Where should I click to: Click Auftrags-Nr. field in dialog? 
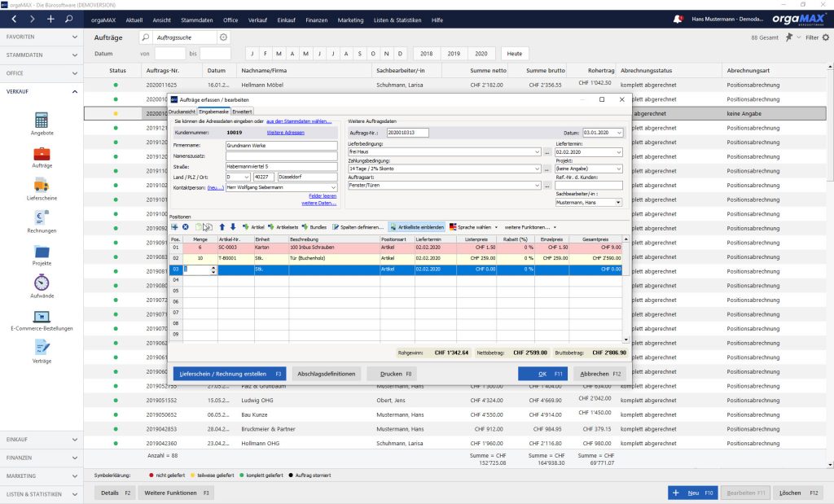(x=407, y=133)
